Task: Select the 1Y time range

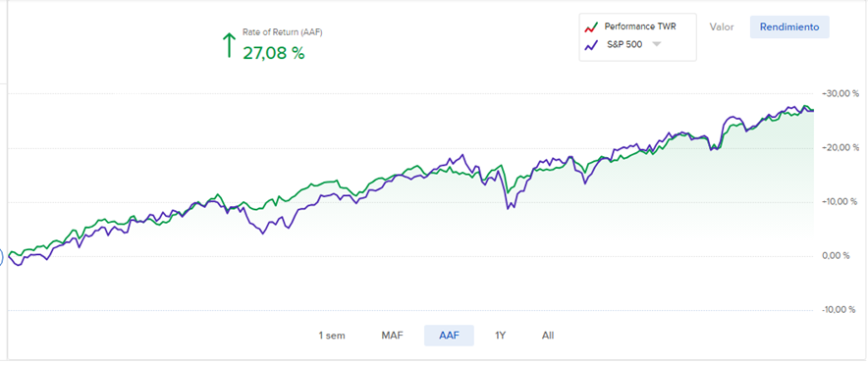Action: tap(501, 336)
